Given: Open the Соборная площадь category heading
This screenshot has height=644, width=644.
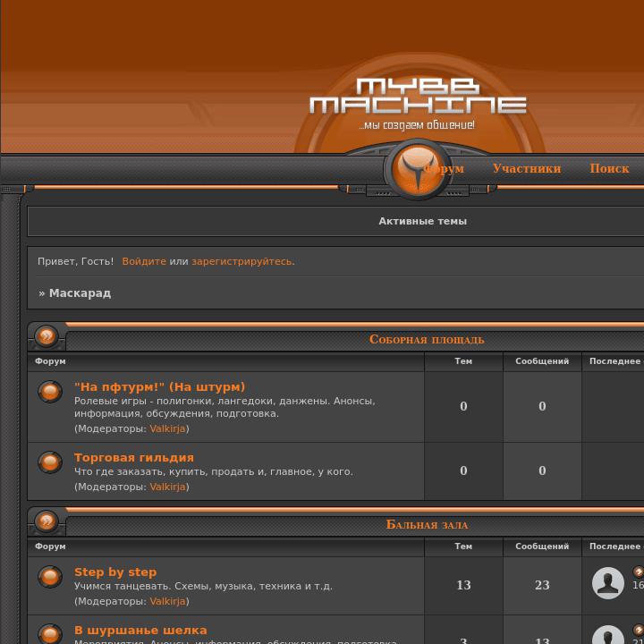Looking at the screenshot, I should 427,339.
